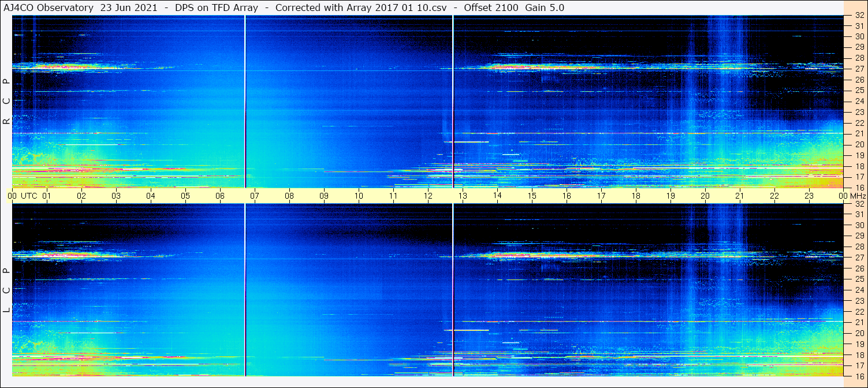868x388 pixels.
Task: Click the "L C P" vertical panel label
Action: [7, 290]
